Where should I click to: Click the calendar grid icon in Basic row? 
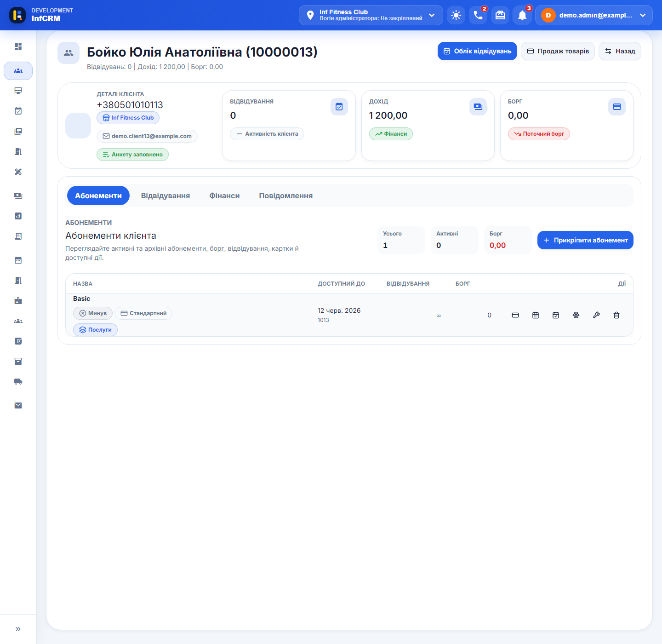click(536, 315)
